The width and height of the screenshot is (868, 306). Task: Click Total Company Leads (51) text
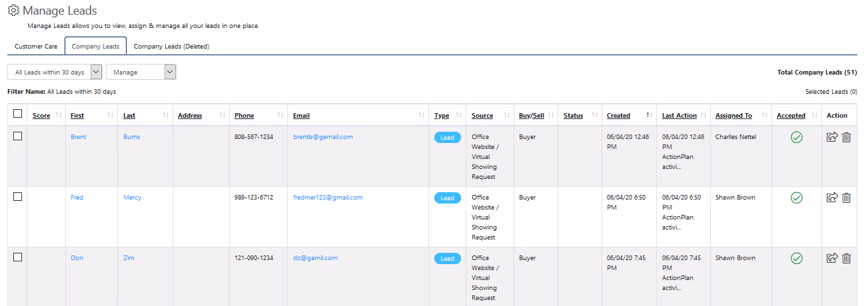pos(817,72)
